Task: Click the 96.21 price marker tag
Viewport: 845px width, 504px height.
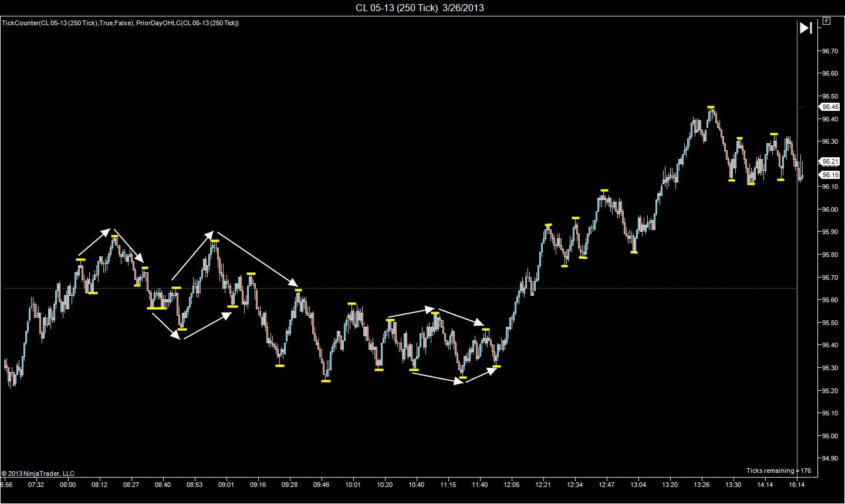Action: click(x=830, y=161)
